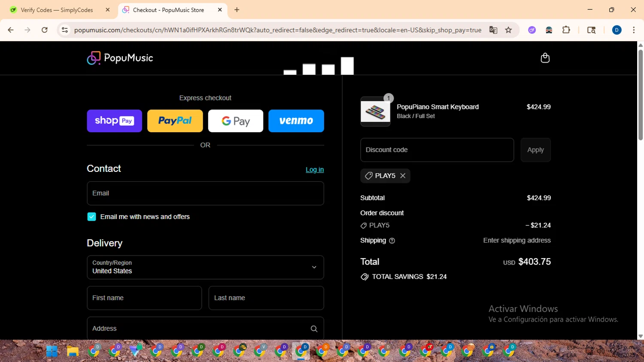Open the browser extensions puzzle icon

tap(566, 30)
